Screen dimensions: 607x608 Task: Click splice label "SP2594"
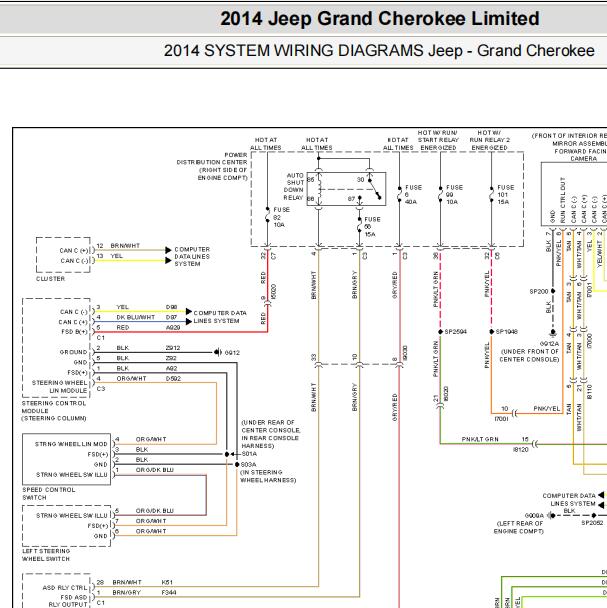[x=455, y=332]
